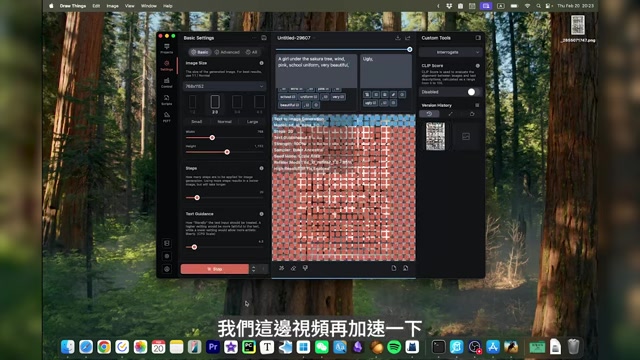Open the Control sidebar icon

point(167,83)
